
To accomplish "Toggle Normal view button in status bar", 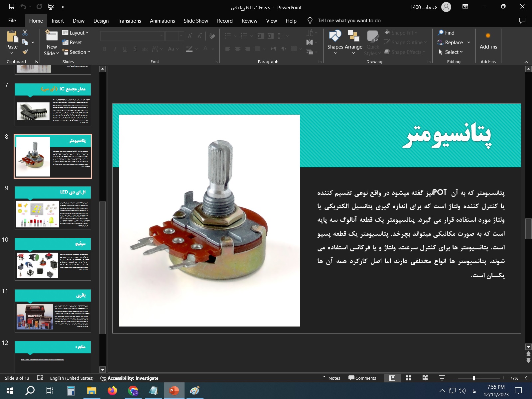I will point(392,378).
